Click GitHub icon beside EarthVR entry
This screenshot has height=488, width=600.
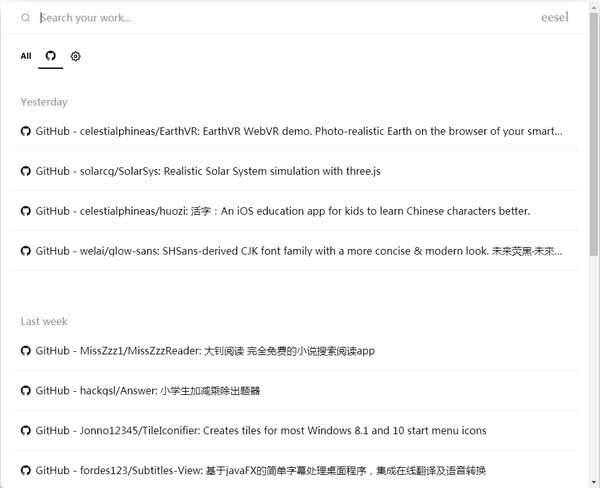[x=26, y=131]
